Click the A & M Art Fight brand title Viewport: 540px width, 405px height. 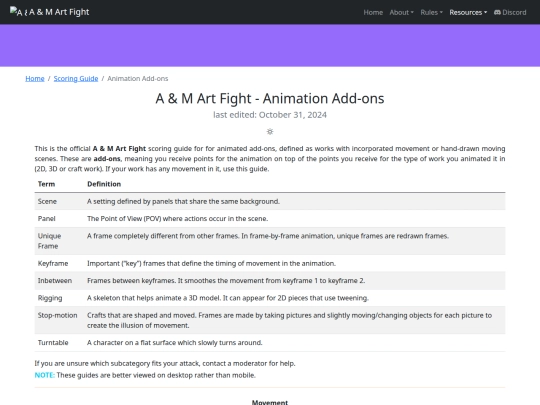(59, 12)
